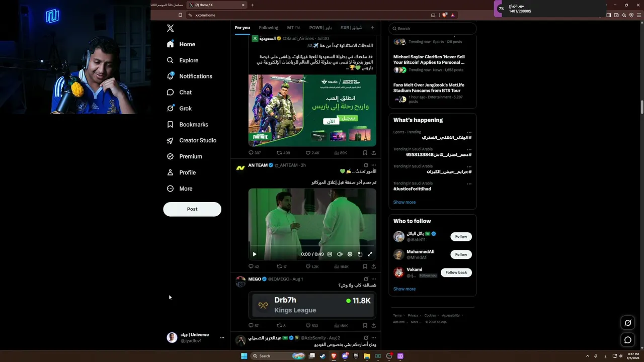
Task: Switch to the Following tab
Action: pyautogui.click(x=269, y=28)
